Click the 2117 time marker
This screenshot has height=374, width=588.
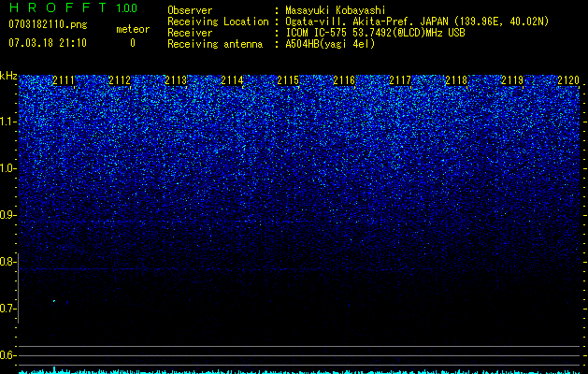coord(400,79)
